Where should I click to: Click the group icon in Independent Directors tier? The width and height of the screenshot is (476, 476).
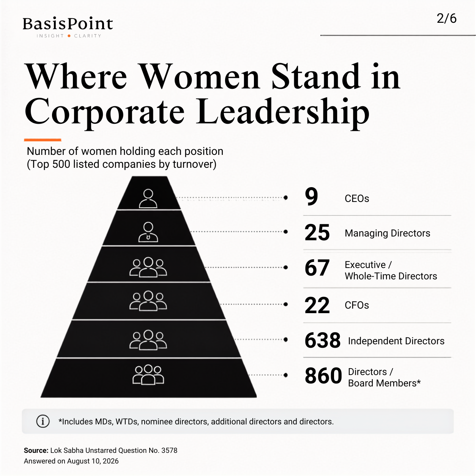pos(148,340)
